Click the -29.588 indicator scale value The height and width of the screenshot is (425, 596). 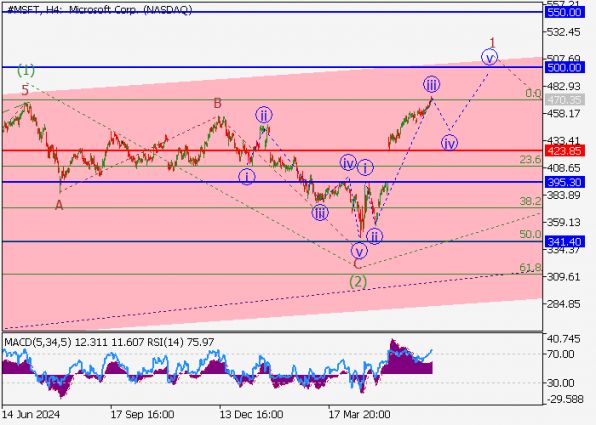tap(564, 399)
